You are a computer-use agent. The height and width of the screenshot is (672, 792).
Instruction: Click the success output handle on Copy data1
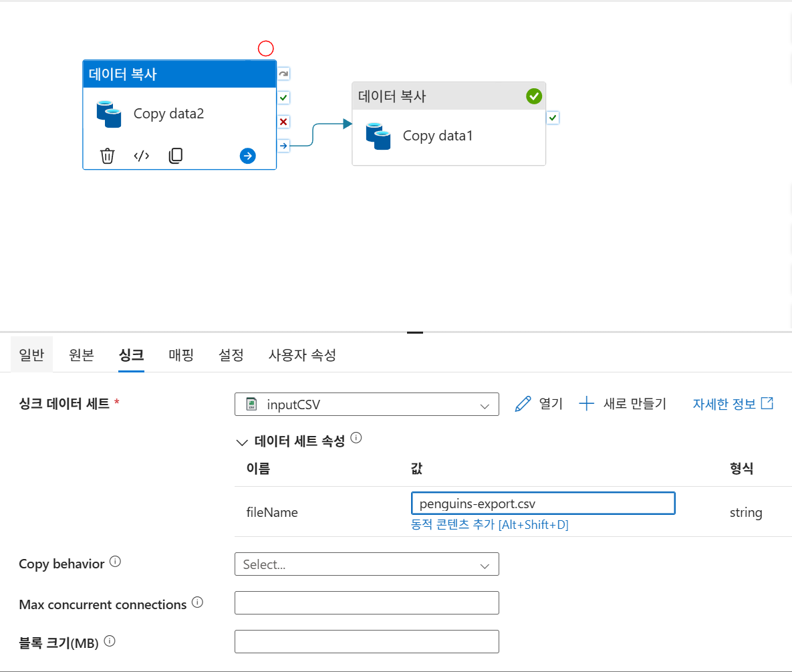[x=553, y=118]
